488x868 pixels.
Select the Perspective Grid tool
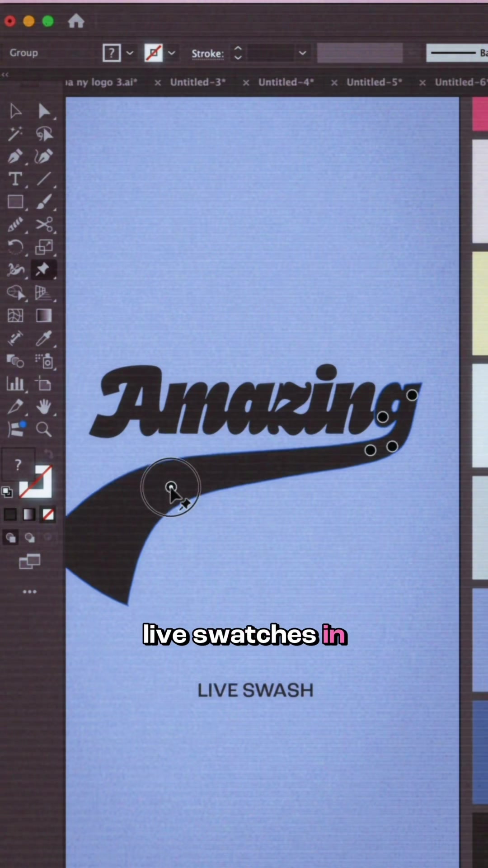[43, 293]
